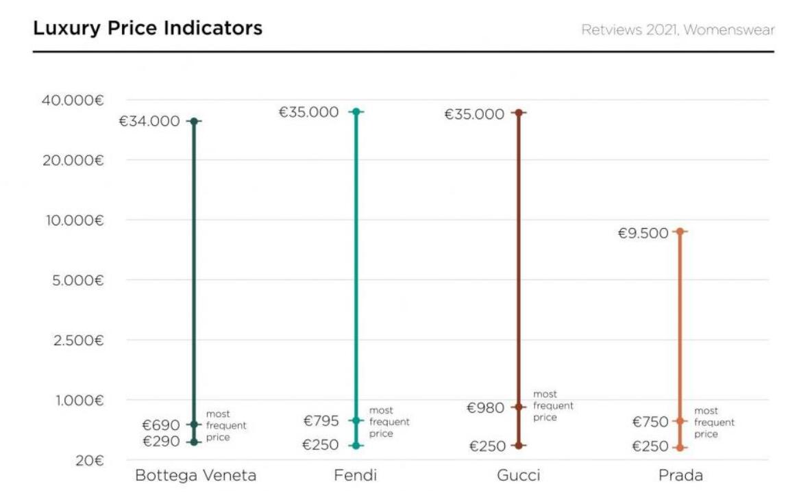Click the Gucci brand label
Viewport: 812px width, 504px height.
pyautogui.click(x=518, y=475)
